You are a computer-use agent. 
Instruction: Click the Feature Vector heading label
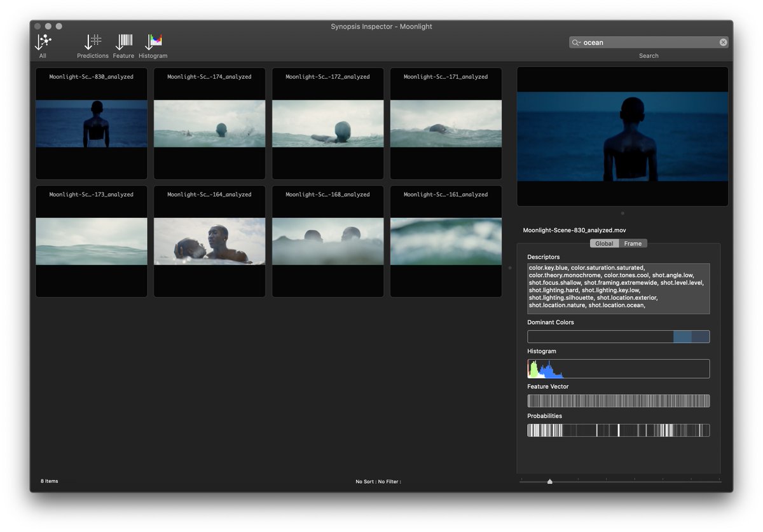548,386
